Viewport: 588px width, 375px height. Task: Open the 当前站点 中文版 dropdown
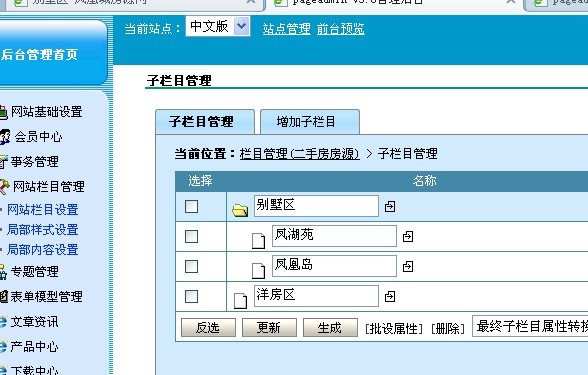pos(218,27)
